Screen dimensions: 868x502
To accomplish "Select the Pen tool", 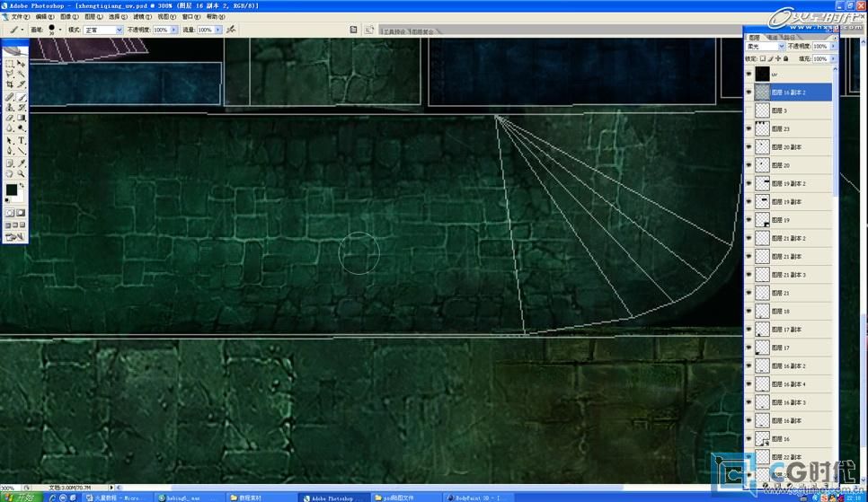I will coord(9,152).
